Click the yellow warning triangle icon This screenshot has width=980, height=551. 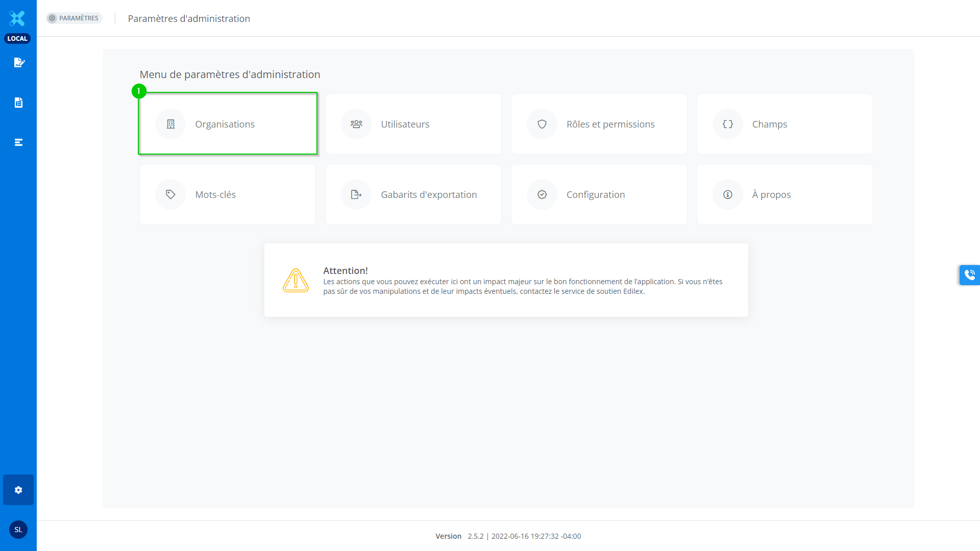[296, 280]
